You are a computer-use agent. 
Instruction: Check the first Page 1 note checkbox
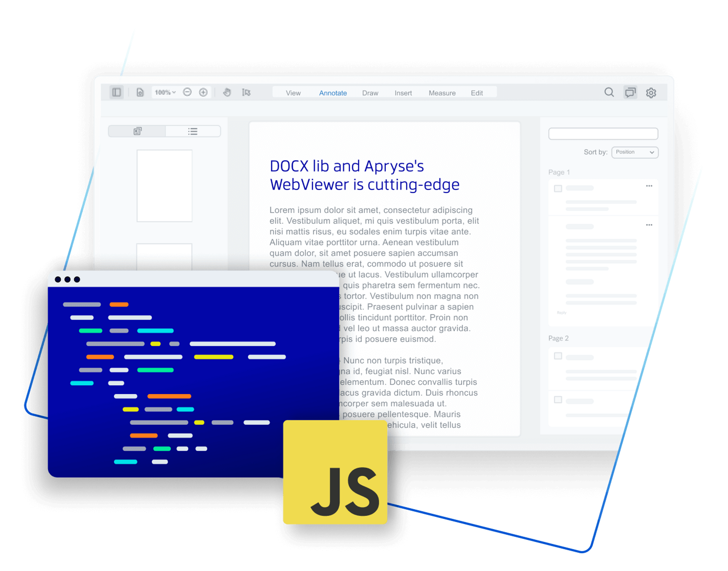[558, 189]
